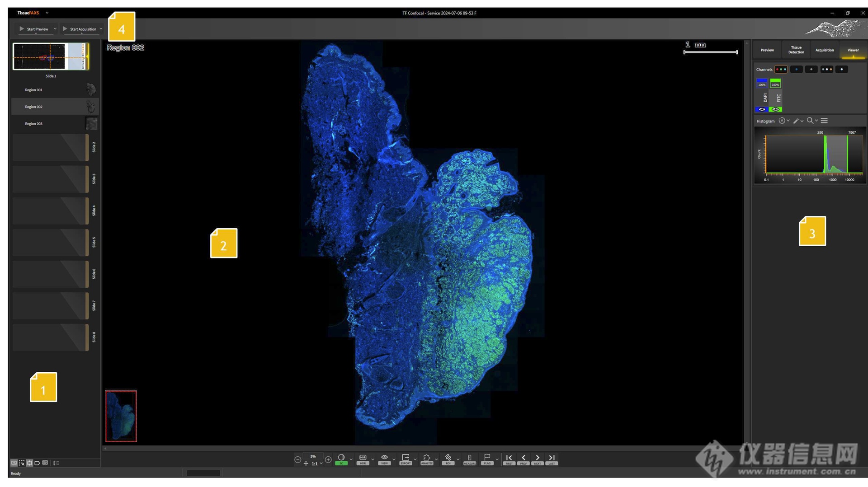
Task: Select the single blue dot channel preset
Action: (x=796, y=69)
